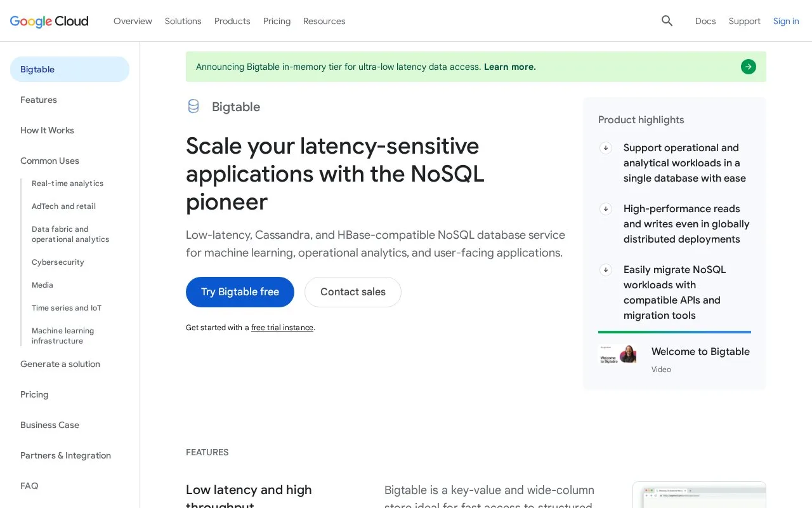Follow the free trial instance link
Image resolution: width=812 pixels, height=508 pixels.
[282, 328]
